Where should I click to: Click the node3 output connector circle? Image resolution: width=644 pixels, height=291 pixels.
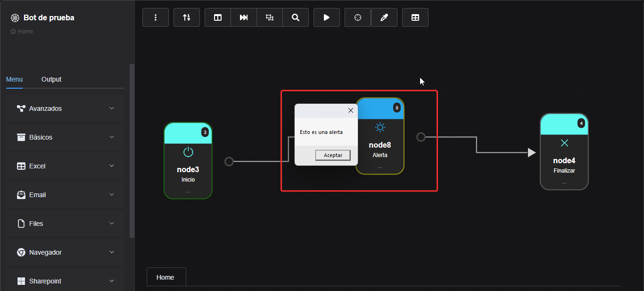point(229,161)
